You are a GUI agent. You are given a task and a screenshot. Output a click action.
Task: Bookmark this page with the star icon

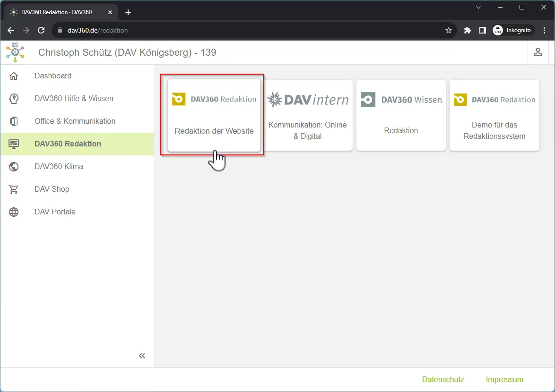click(x=449, y=30)
